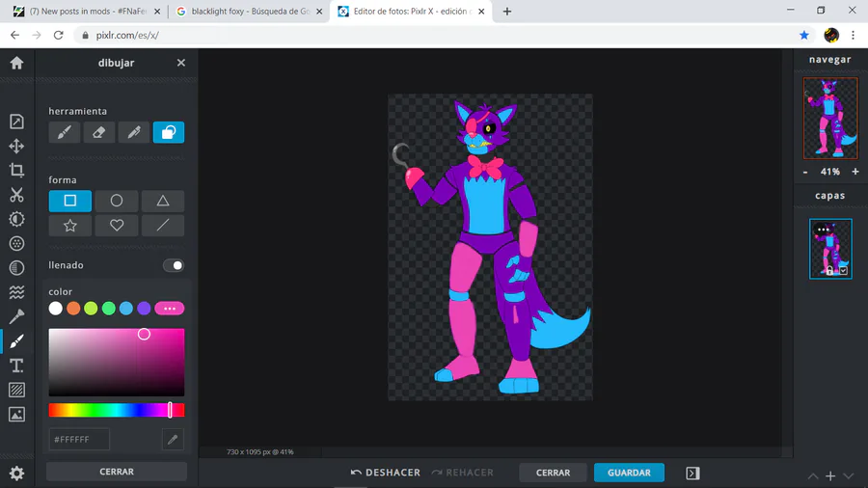Add a new layer with plus

(x=830, y=475)
